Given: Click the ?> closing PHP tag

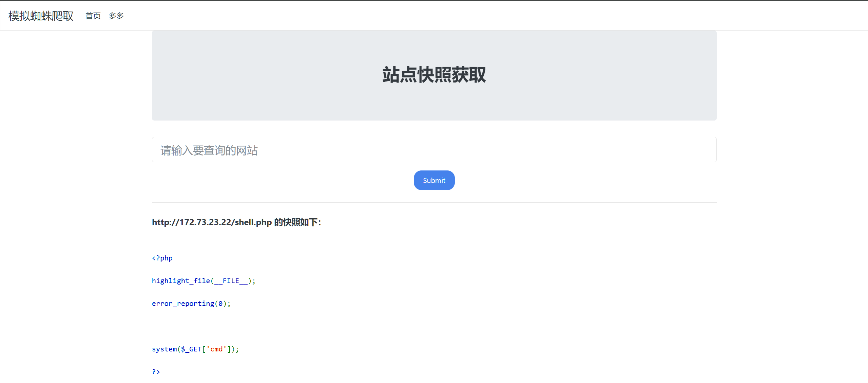Looking at the screenshot, I should tap(156, 372).
